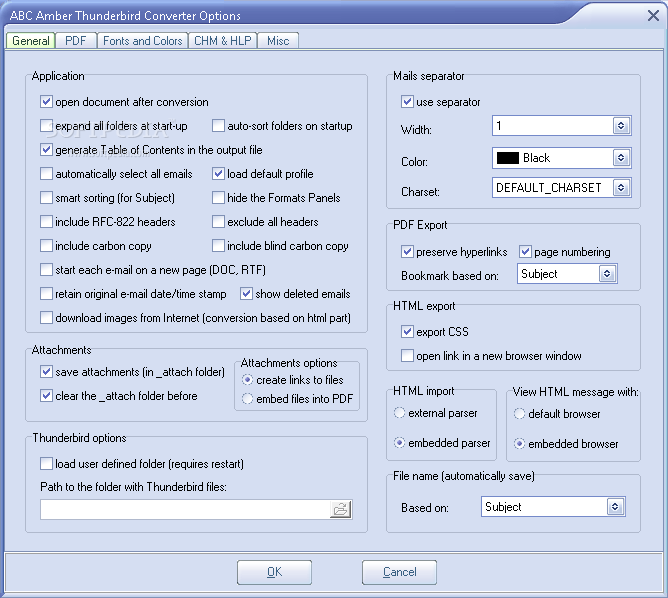
Task: Open Bookmark based on dropdown
Action: [x=607, y=274]
